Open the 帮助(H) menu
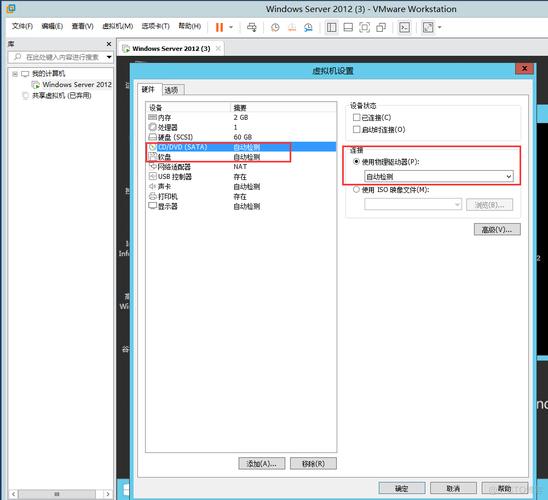548x500 pixels. [x=189, y=26]
